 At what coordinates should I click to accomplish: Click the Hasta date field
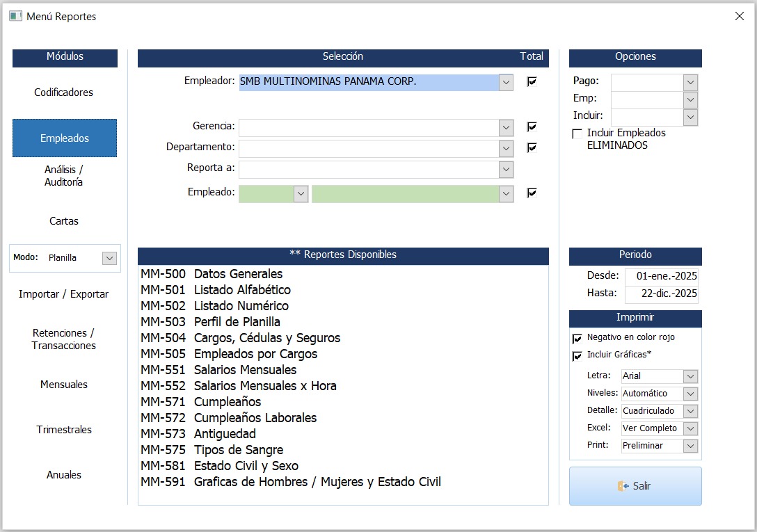point(661,293)
